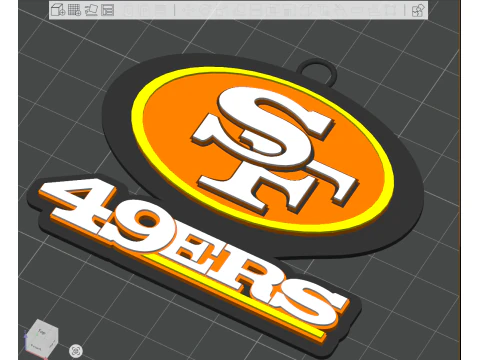Click the Front face of the view cube
The image size is (480, 360).
[36, 347]
